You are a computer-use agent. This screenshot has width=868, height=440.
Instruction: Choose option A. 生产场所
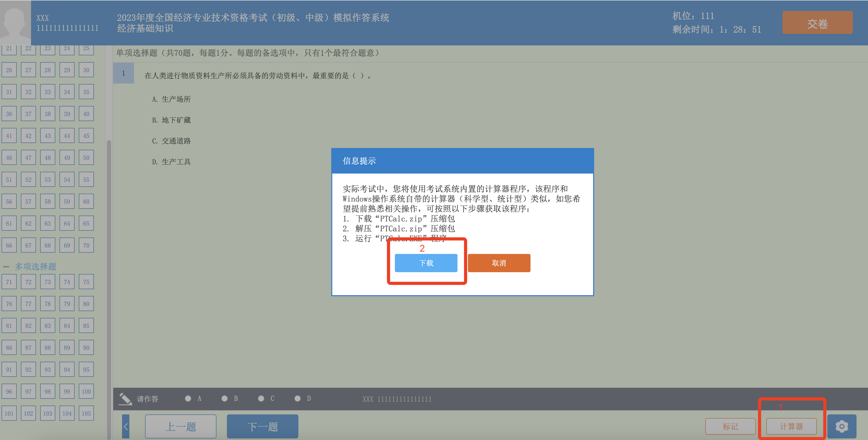(171, 99)
